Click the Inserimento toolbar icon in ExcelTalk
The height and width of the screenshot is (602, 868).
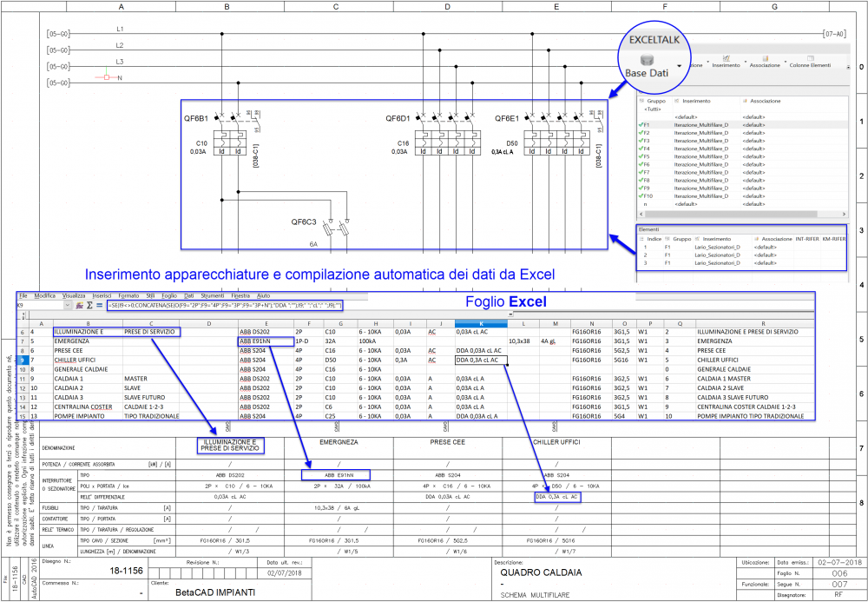(727, 57)
